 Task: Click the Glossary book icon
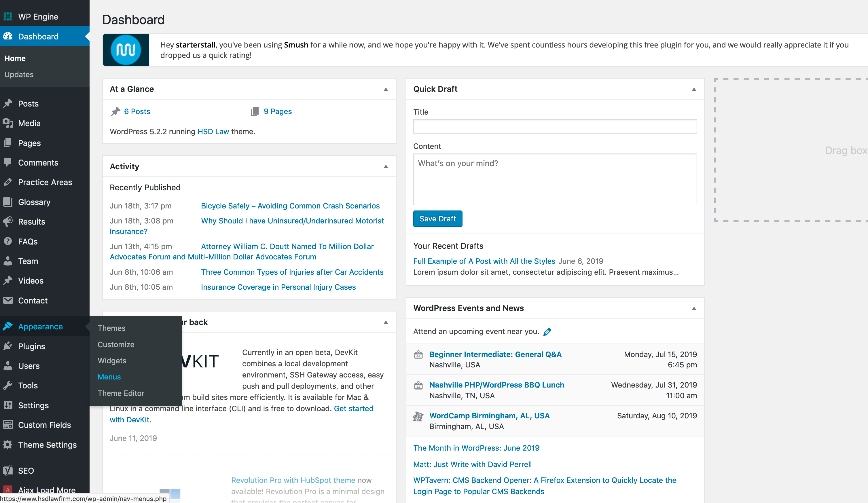(x=8, y=202)
